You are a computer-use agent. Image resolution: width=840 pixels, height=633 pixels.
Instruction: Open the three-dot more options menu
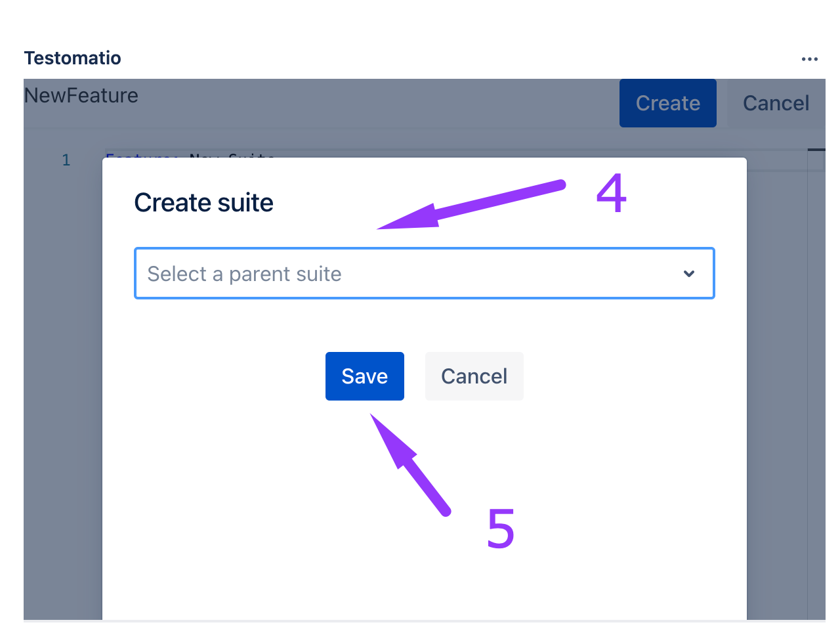point(809,59)
